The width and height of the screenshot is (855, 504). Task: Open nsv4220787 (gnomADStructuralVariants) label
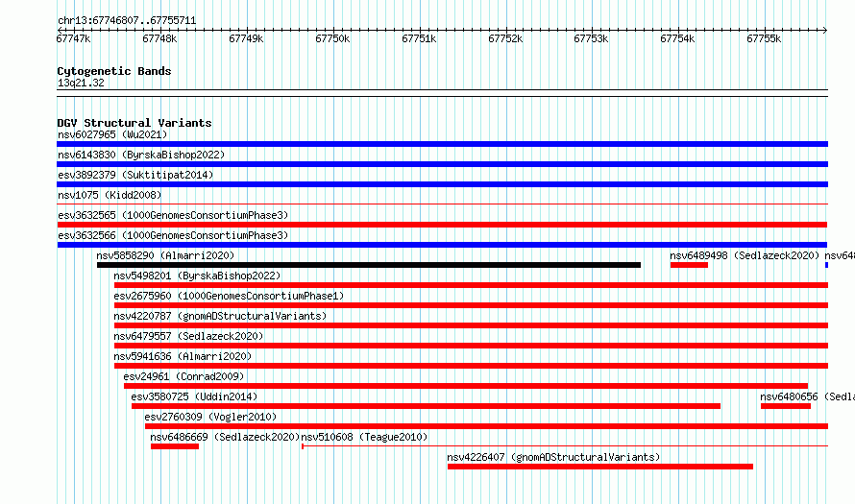pos(220,316)
